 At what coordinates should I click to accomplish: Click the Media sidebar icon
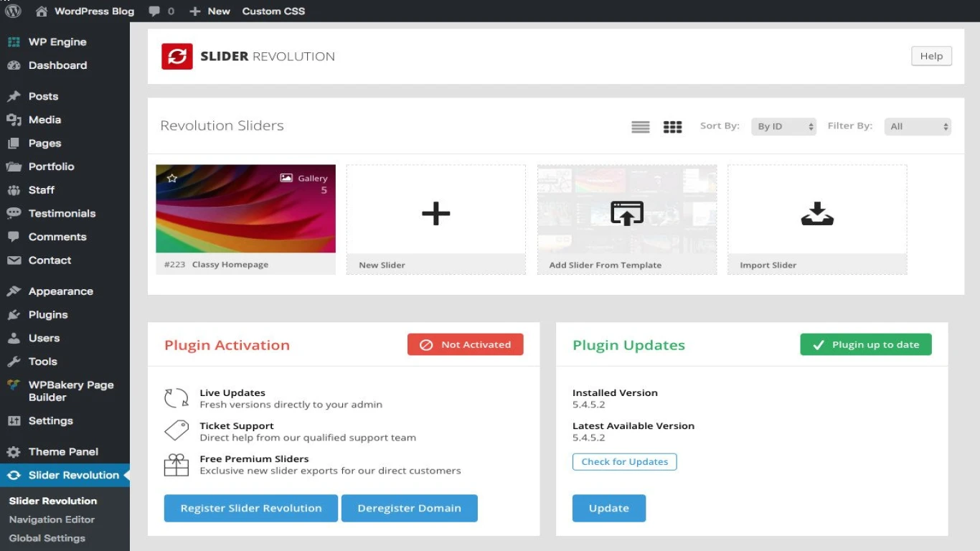coord(14,120)
